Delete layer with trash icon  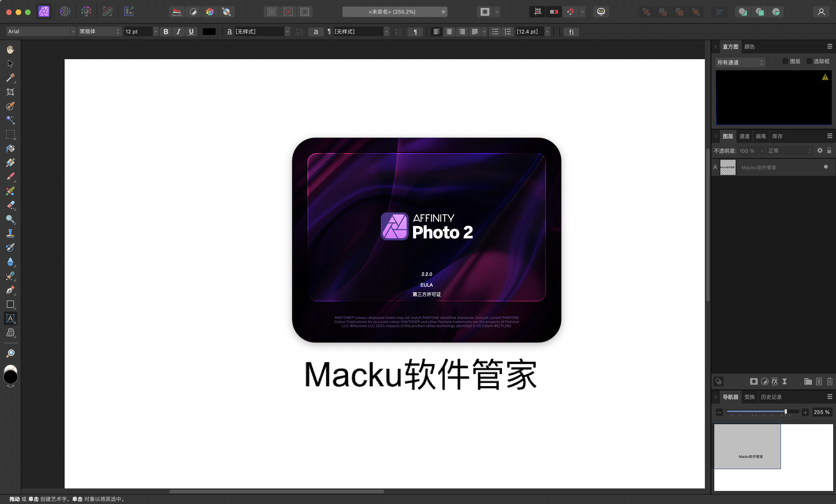pyautogui.click(x=830, y=382)
